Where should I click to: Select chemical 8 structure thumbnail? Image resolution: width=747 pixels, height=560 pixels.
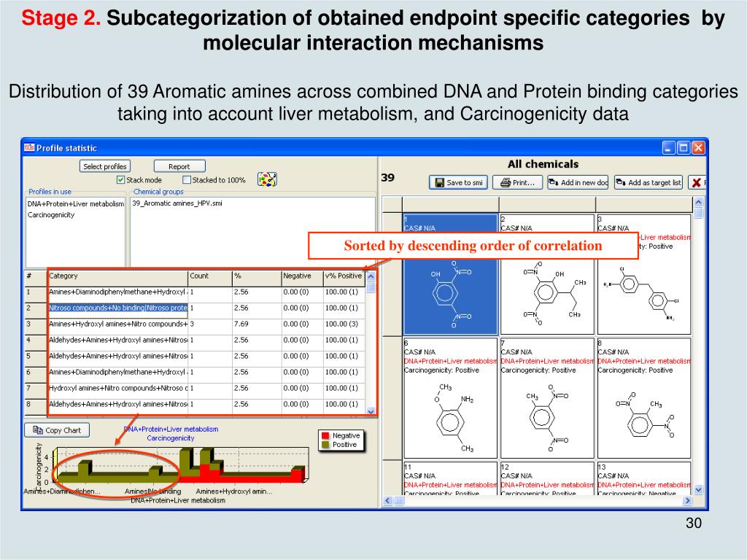pos(644,398)
